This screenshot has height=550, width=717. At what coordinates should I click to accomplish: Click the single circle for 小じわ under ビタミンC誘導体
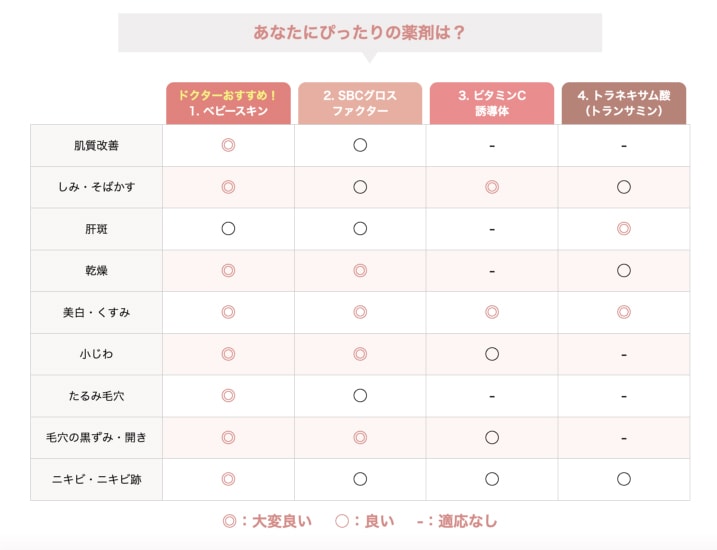pyautogui.click(x=492, y=354)
